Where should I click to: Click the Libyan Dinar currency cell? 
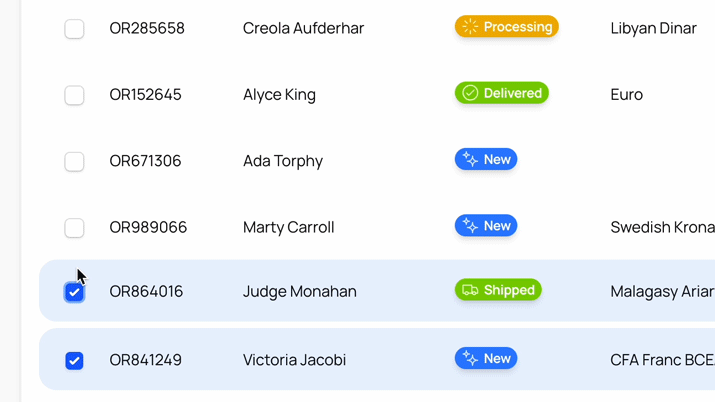tap(653, 28)
